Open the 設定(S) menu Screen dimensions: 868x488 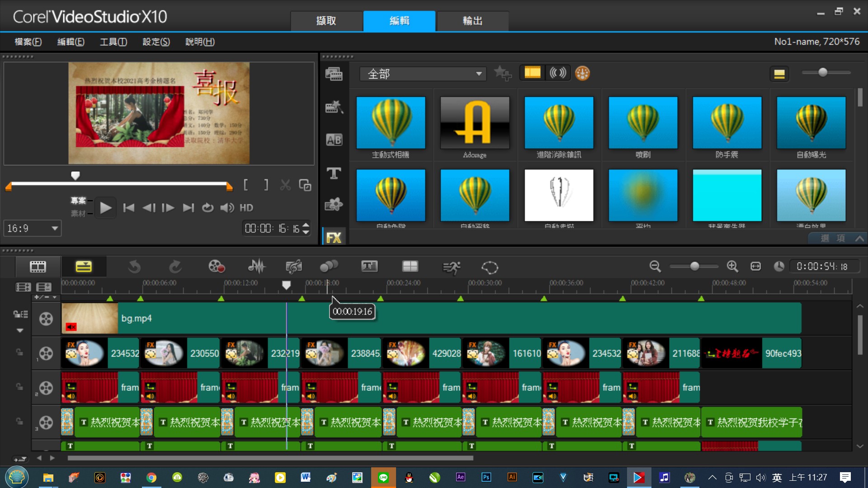pos(156,42)
